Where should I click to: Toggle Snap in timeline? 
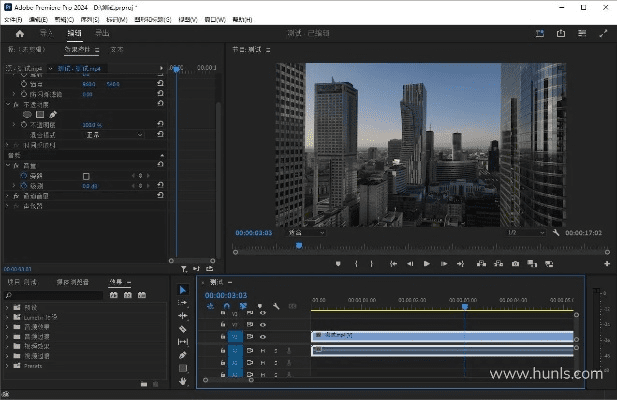click(x=227, y=306)
